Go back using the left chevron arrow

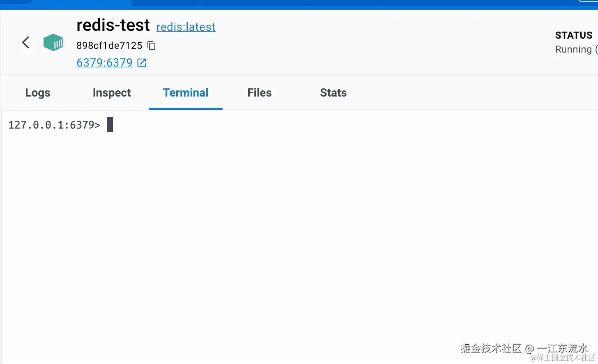point(25,42)
